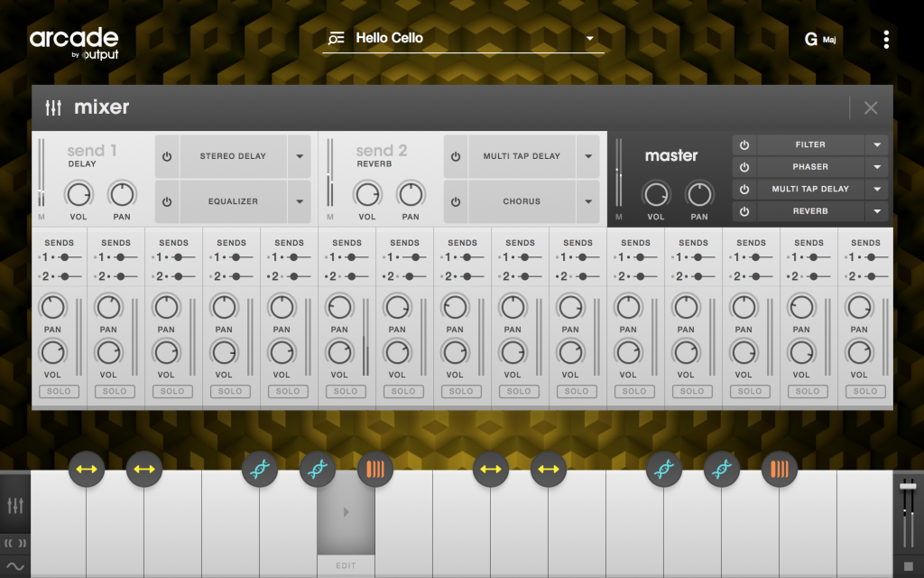Toggle power for send 2 Multi Tap Delay
The width and height of the screenshot is (924, 578).
point(456,156)
